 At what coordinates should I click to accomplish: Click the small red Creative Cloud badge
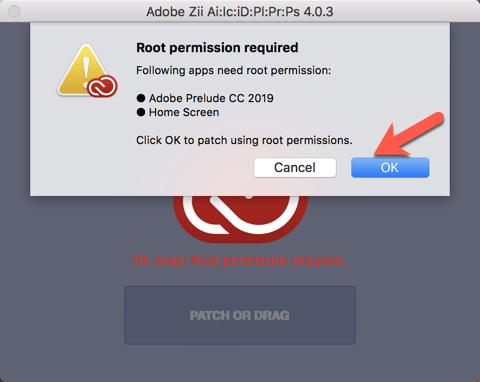[x=102, y=86]
